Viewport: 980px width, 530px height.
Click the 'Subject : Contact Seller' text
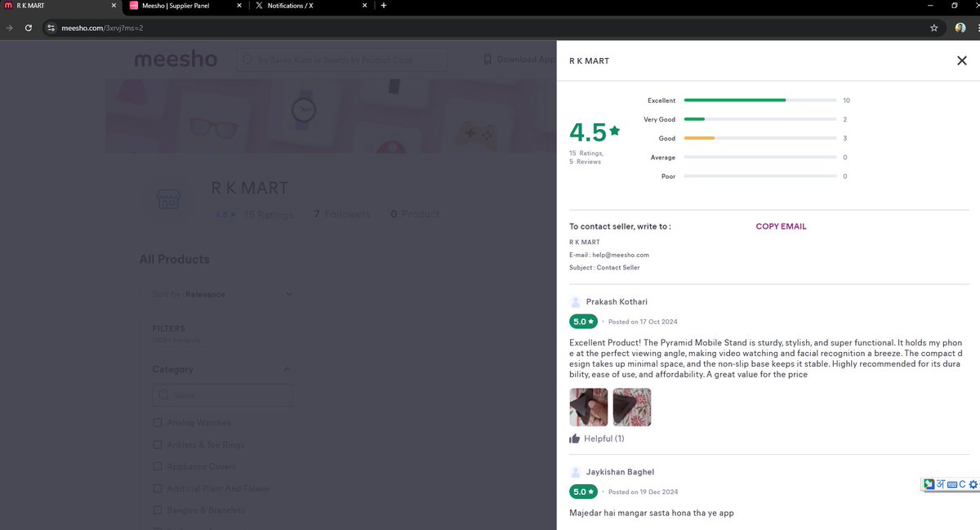click(x=604, y=267)
